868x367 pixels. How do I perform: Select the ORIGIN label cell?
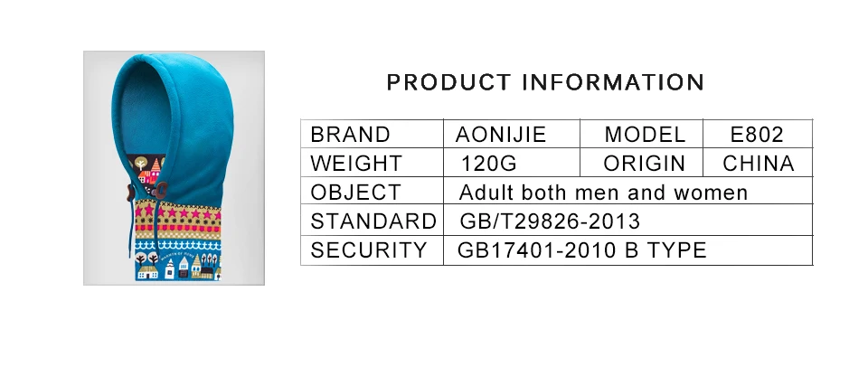642,163
